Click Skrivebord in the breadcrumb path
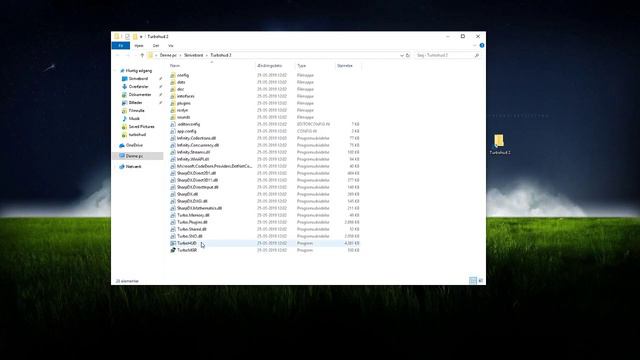Viewport: 640px width, 360px height. [193, 55]
